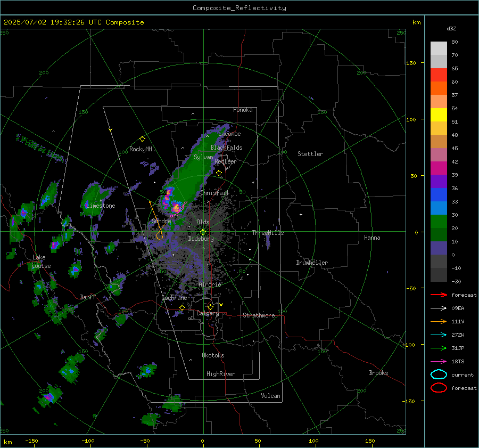The width and height of the screenshot is (479, 448).
Task: Click the light blue swatch above 30 dBZ
Action: point(439,208)
